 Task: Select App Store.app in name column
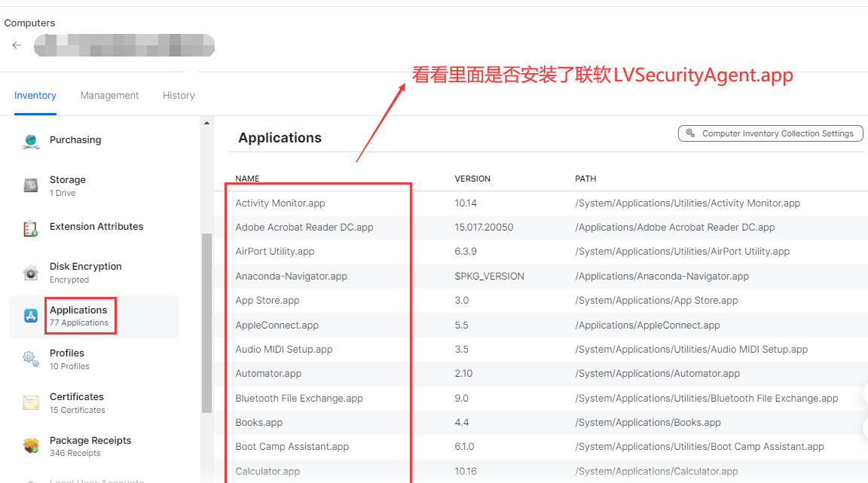pos(267,300)
